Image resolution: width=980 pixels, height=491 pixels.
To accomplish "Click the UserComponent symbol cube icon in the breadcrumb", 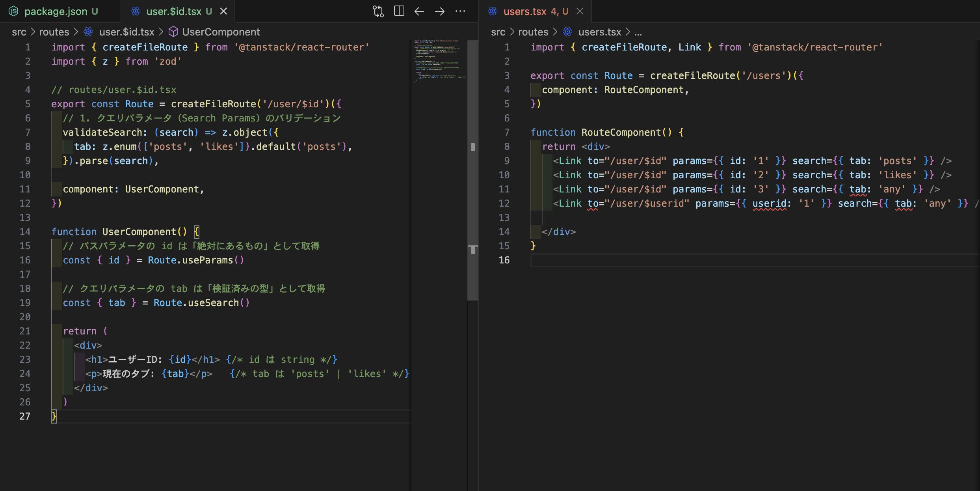I will [173, 32].
